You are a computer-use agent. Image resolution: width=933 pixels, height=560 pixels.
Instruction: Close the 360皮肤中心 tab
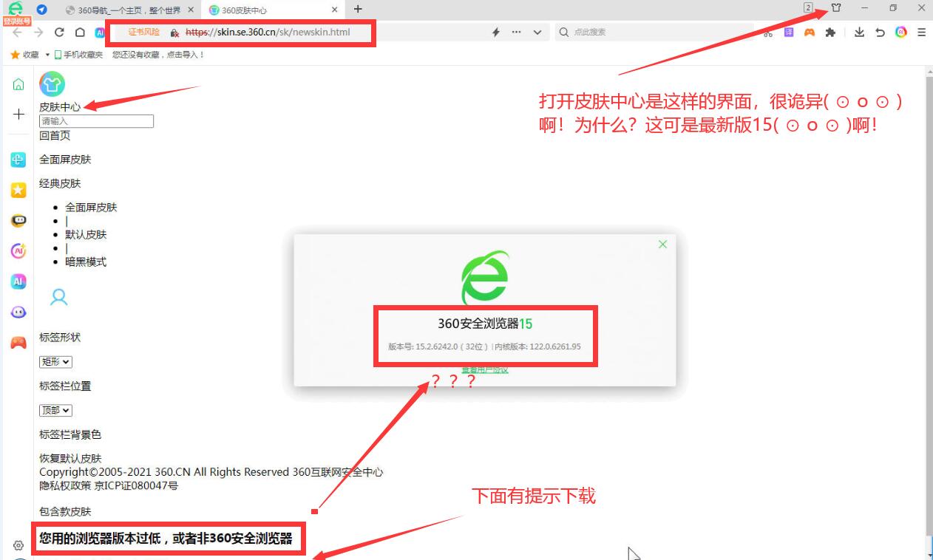click(x=335, y=10)
